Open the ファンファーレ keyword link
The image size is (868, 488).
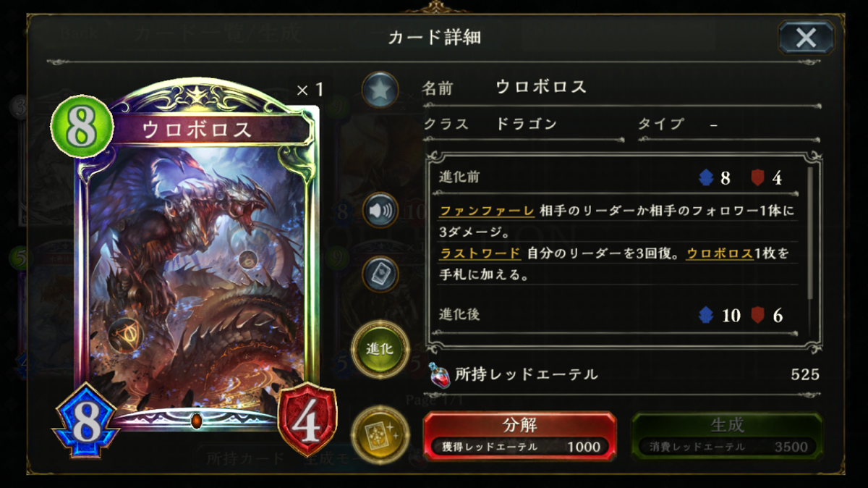(487, 211)
